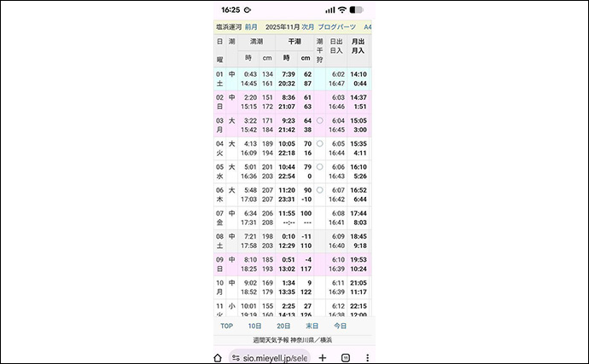
Task: Tap the battery status icon
Action: (360, 9)
